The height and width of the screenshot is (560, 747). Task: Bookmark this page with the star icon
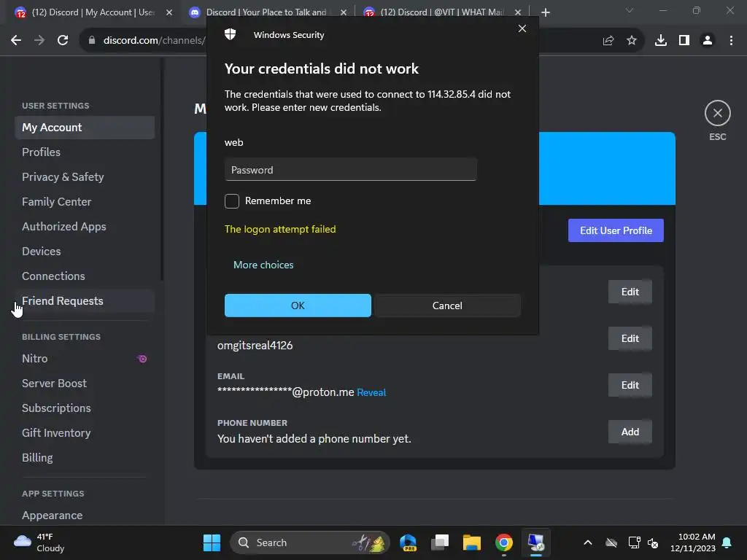click(632, 41)
